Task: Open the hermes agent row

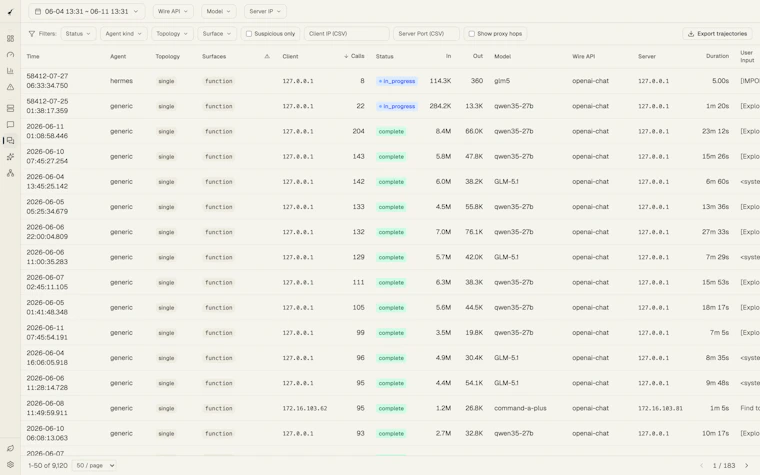Action: (x=390, y=81)
